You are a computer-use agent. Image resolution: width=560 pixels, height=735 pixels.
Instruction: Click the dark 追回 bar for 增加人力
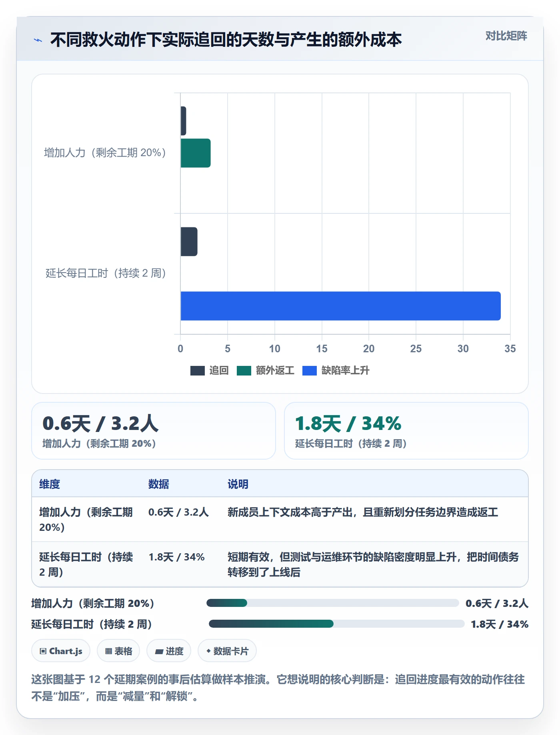[x=183, y=121]
